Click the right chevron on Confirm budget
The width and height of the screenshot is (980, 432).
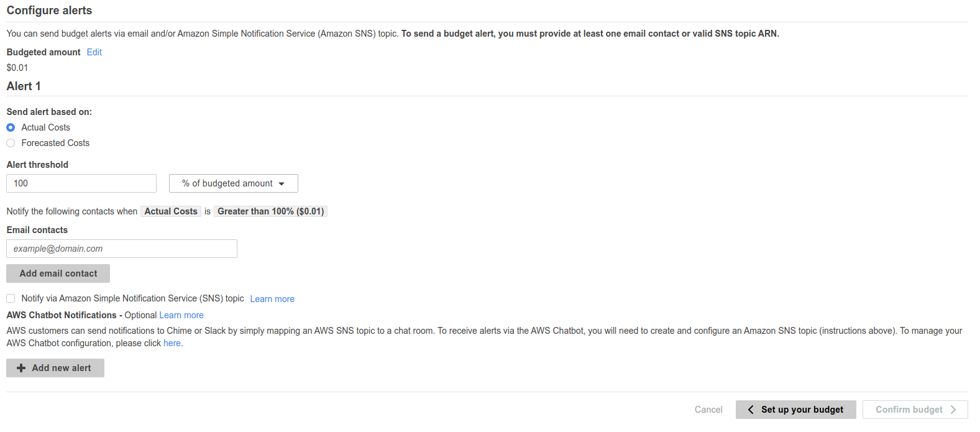pos(953,410)
